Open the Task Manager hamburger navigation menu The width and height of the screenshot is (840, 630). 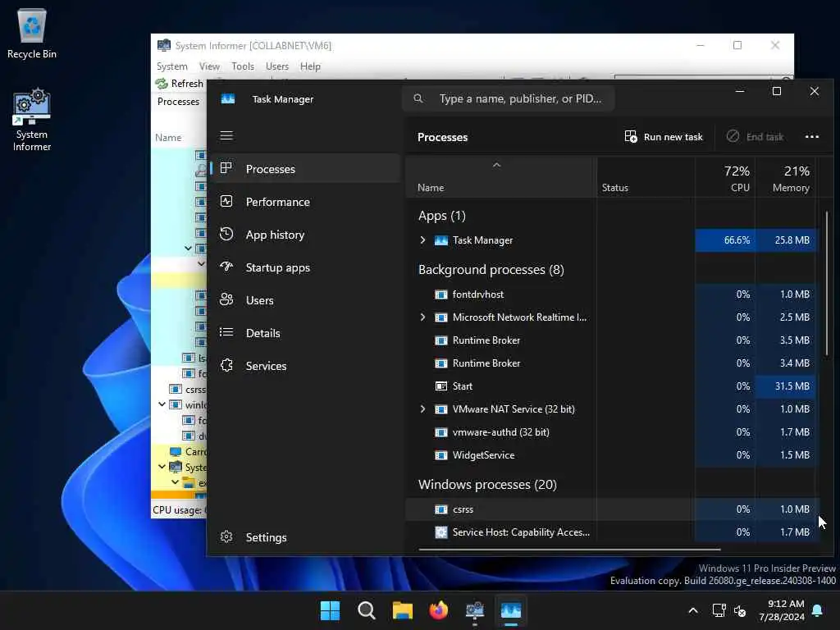click(x=226, y=135)
